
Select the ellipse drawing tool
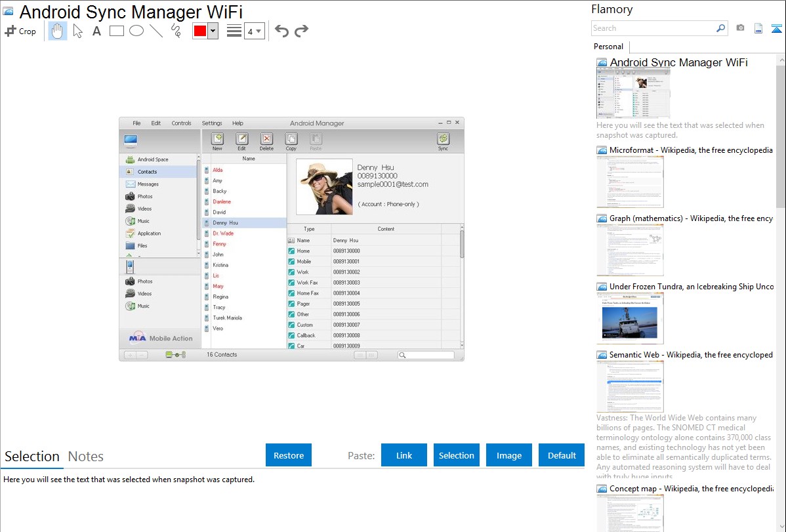(136, 31)
